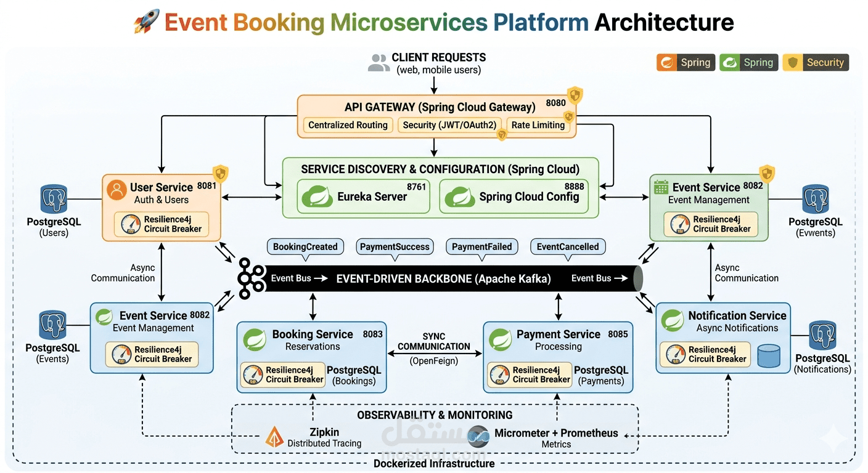This screenshot has width=868, height=473.
Task: Click the "(Bookings)" database label
Action: click(354, 381)
